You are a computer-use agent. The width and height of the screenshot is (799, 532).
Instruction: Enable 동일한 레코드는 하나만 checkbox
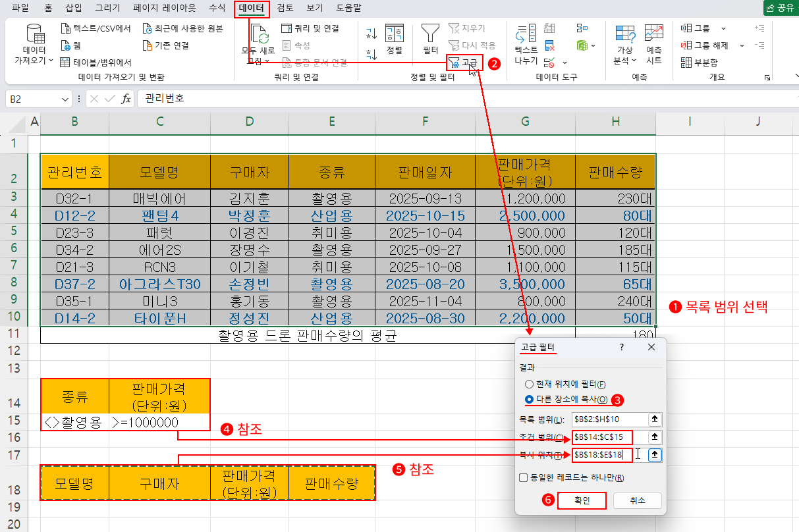coord(524,477)
